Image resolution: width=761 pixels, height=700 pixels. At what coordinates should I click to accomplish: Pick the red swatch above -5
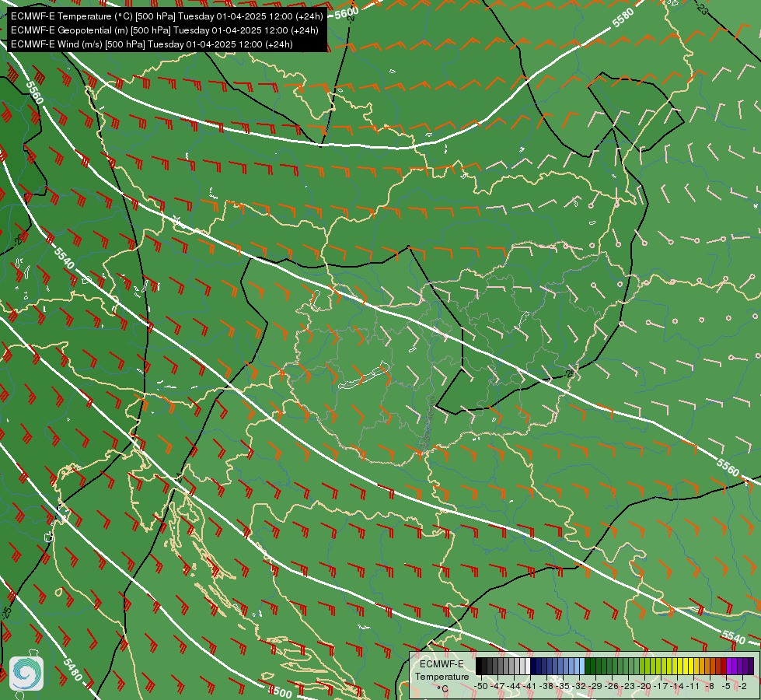[x=723, y=666]
